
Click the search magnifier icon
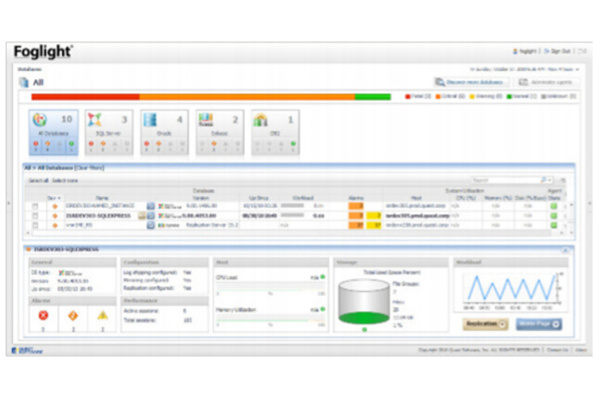pyautogui.click(x=543, y=180)
